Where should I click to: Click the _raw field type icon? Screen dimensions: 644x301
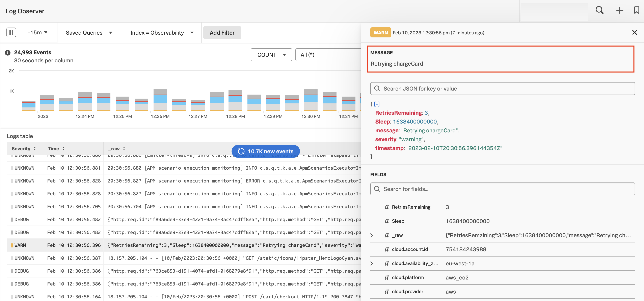(x=386, y=235)
